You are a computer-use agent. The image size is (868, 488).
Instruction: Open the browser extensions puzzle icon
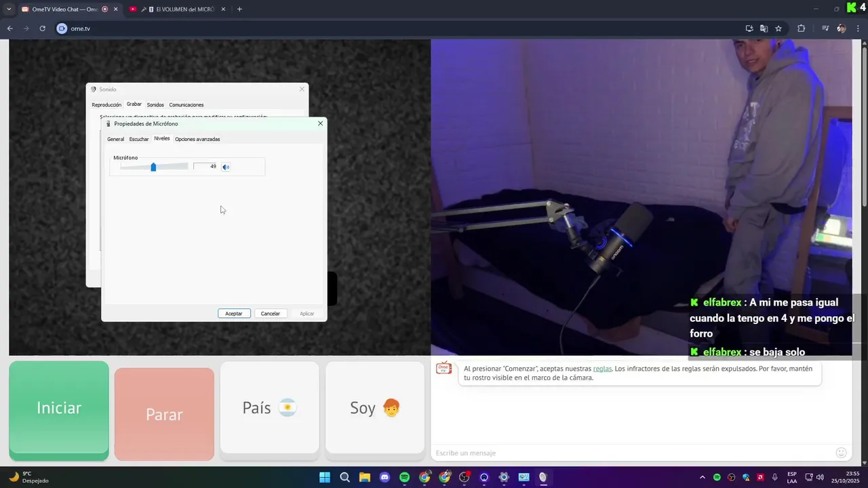click(x=801, y=28)
